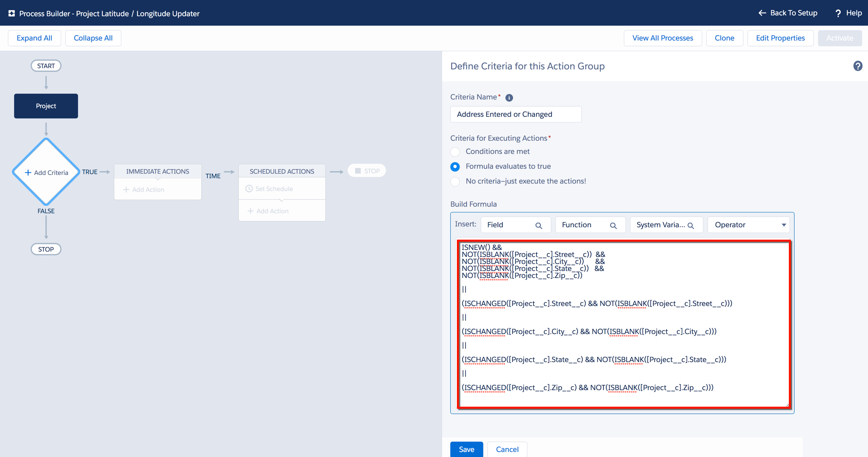The height and width of the screenshot is (457, 868).
Task: Click the Field search magnifier icon
Action: click(x=539, y=226)
